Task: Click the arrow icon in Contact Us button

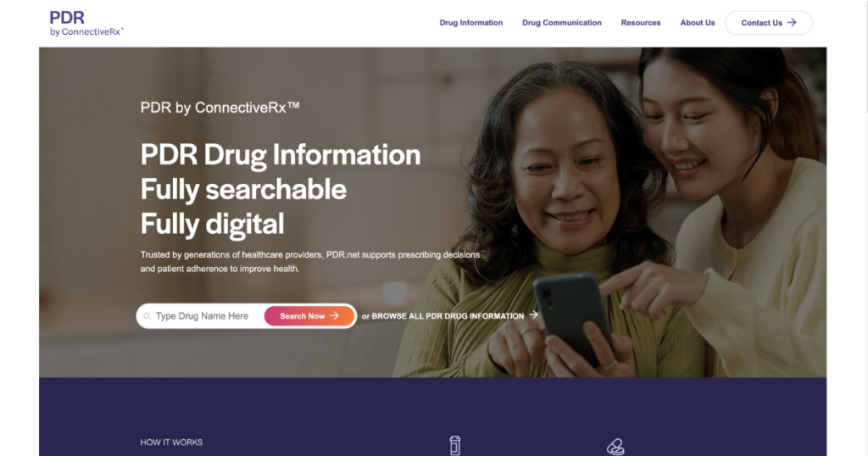Action: point(793,23)
